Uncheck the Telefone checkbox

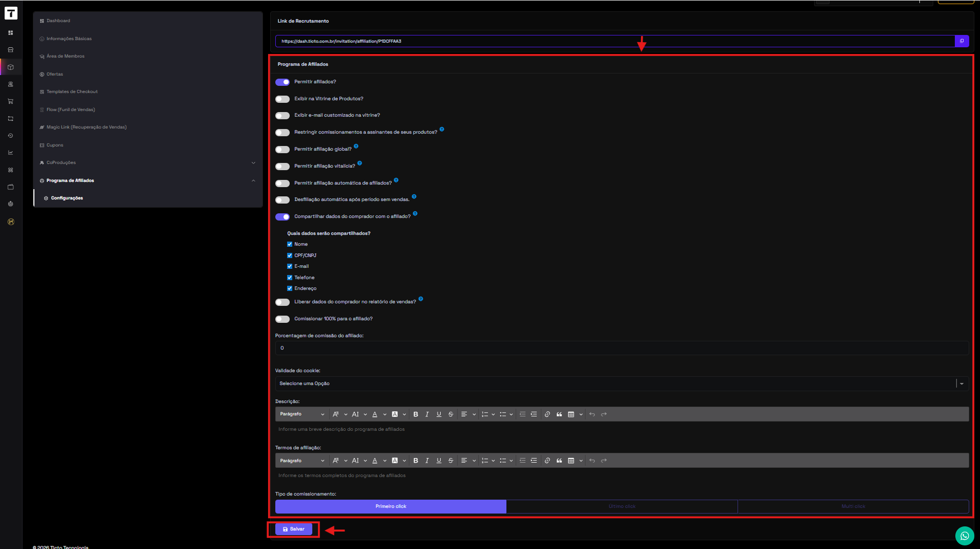(x=290, y=278)
